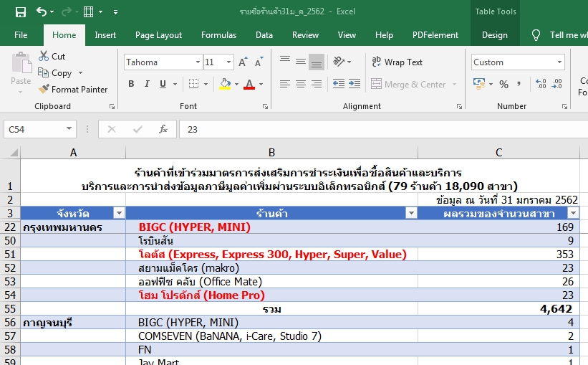The width and height of the screenshot is (588, 365).
Task: Apply yellow fill color
Action: tap(225, 84)
